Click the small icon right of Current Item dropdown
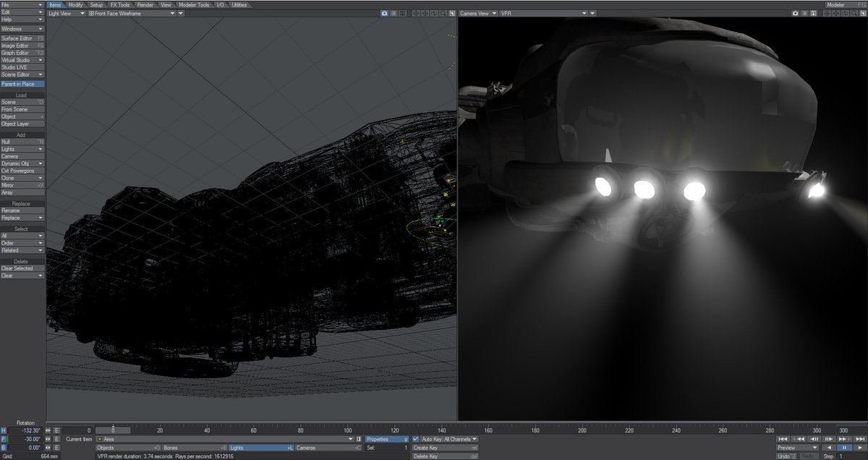This screenshot has width=868, height=460. (358, 439)
